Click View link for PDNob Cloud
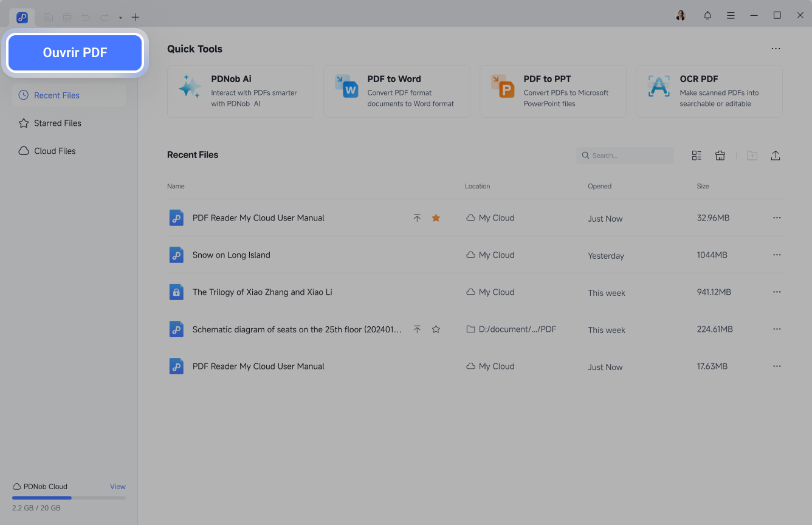The width and height of the screenshot is (812, 525). [x=118, y=487]
